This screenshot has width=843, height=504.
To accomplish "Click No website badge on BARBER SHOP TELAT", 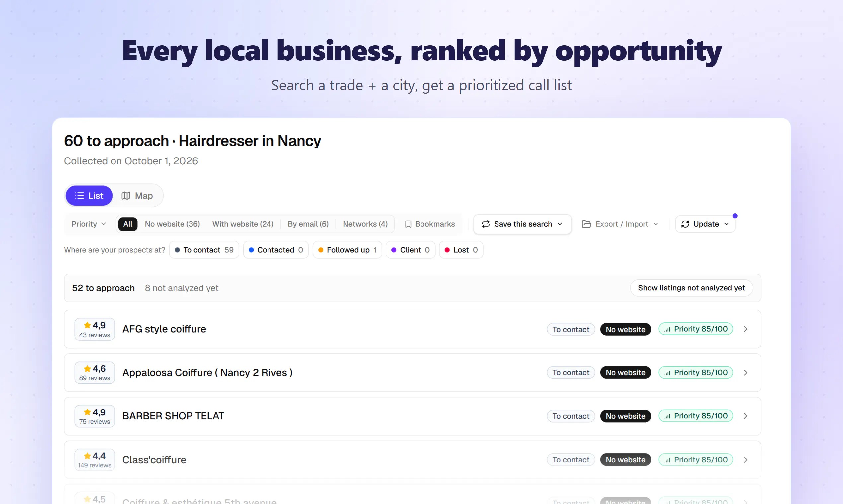I will 626,416.
